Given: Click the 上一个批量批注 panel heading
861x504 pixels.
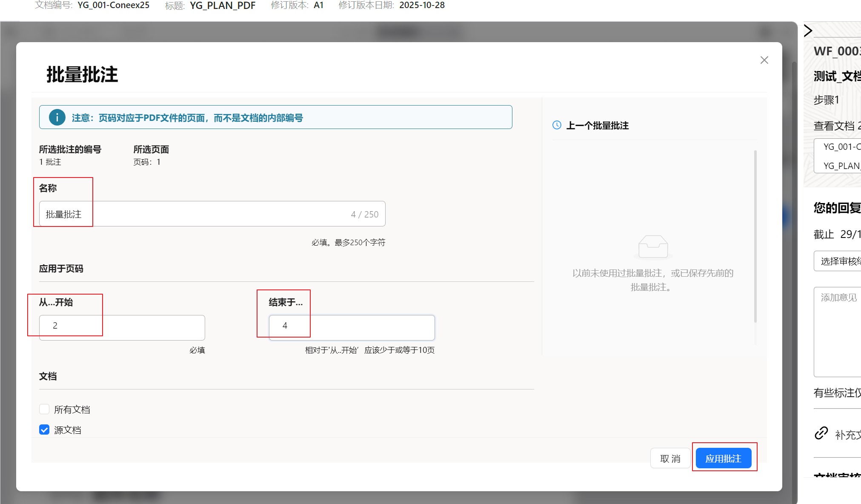Looking at the screenshot, I should tap(597, 126).
